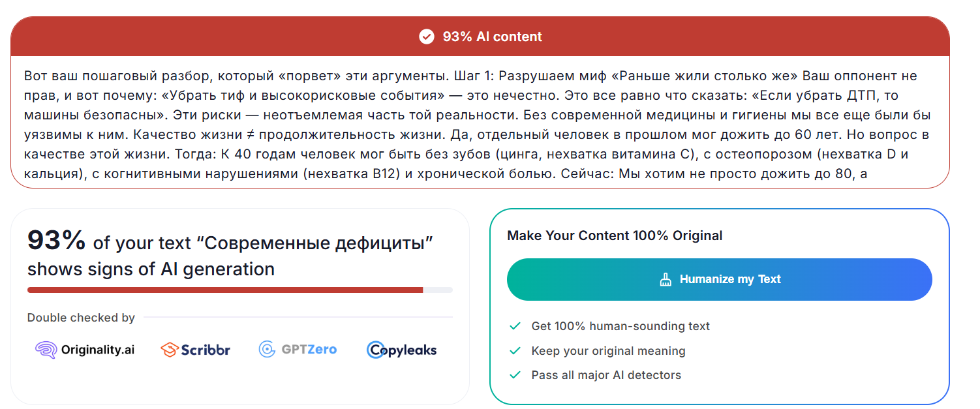Click the brush icon on the Humanize button
Viewport: 980px width, 409px height.
[666, 279]
